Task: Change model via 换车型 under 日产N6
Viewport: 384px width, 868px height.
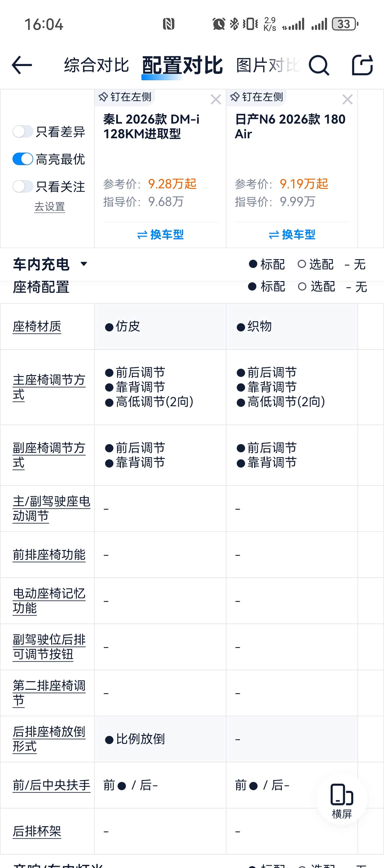Action: click(292, 234)
